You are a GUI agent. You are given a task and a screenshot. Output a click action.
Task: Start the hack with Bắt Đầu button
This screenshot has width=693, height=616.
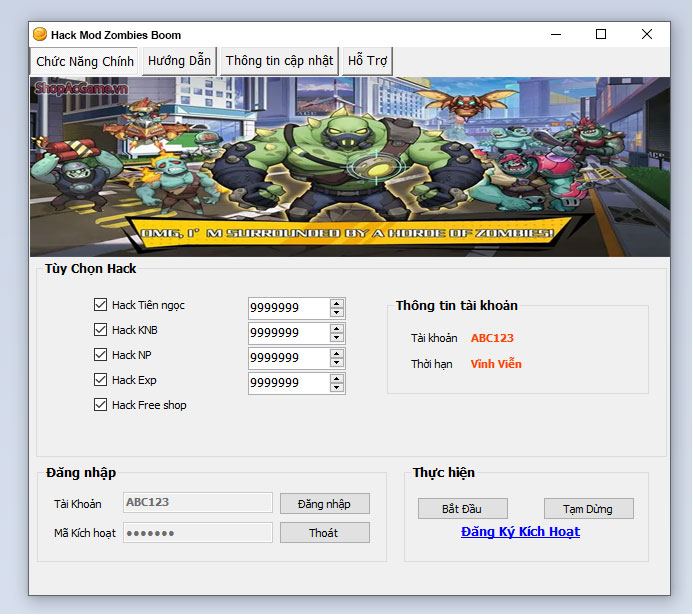(462, 509)
